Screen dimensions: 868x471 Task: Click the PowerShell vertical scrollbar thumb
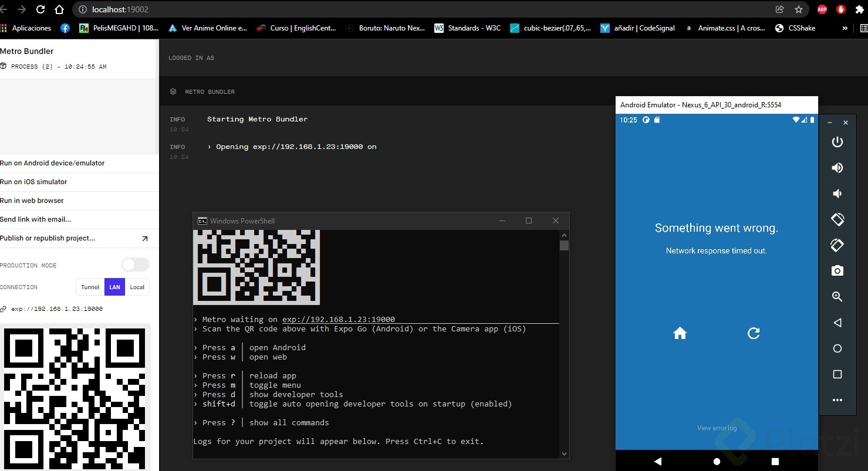(564, 245)
